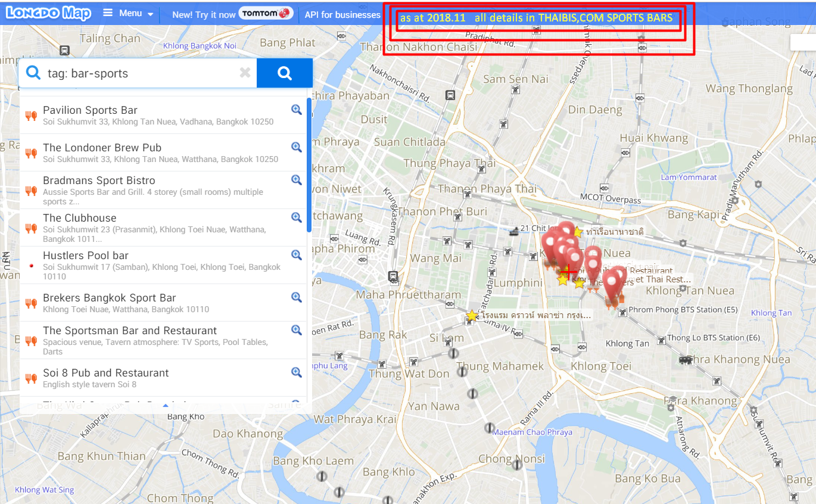The height and width of the screenshot is (504, 816).
Task: Click the star marker beside โรงแรม ดราวน์ พลาซ่า
Action: pos(472,316)
